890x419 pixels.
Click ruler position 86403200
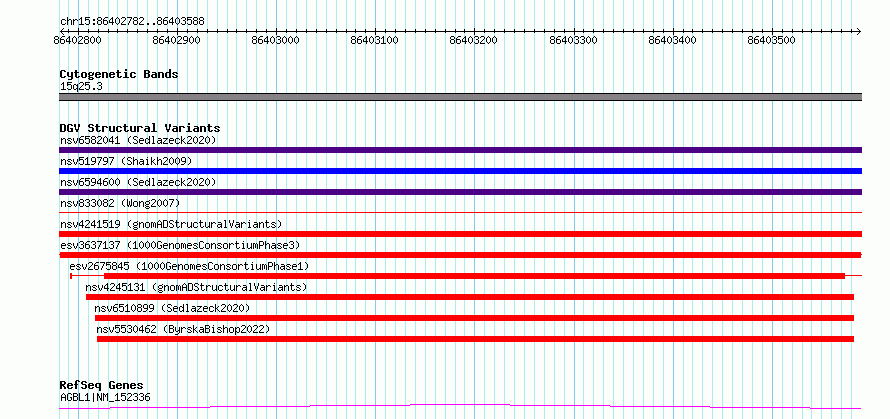pyautogui.click(x=474, y=40)
